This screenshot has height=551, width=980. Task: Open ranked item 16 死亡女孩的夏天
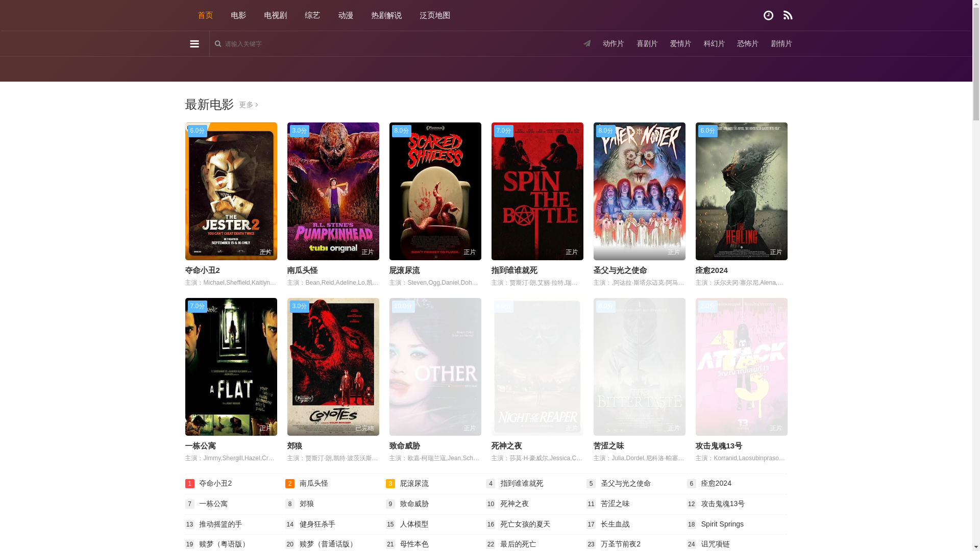(525, 524)
